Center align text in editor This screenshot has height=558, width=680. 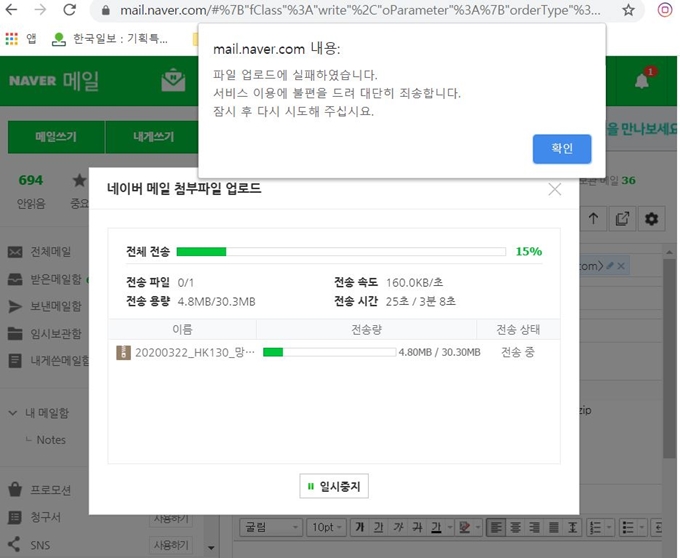pyautogui.click(x=515, y=527)
